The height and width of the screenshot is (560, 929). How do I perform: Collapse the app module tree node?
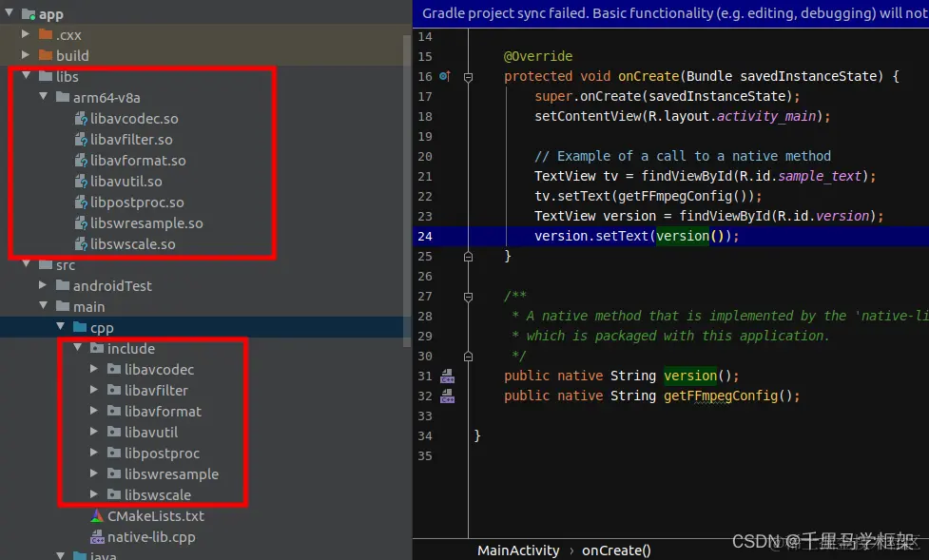[x=9, y=11]
